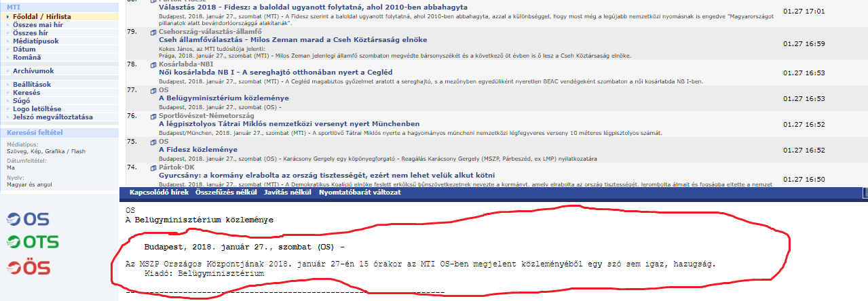Click timestamp 01.27 16:50
Viewport: 868px width, 301px height.
click(804, 180)
